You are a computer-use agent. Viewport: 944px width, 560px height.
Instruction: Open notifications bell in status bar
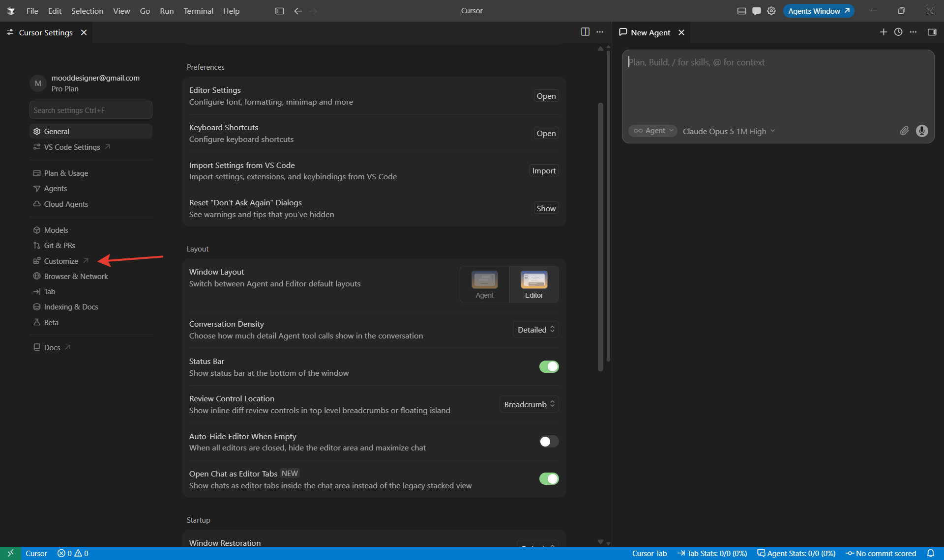pos(931,553)
